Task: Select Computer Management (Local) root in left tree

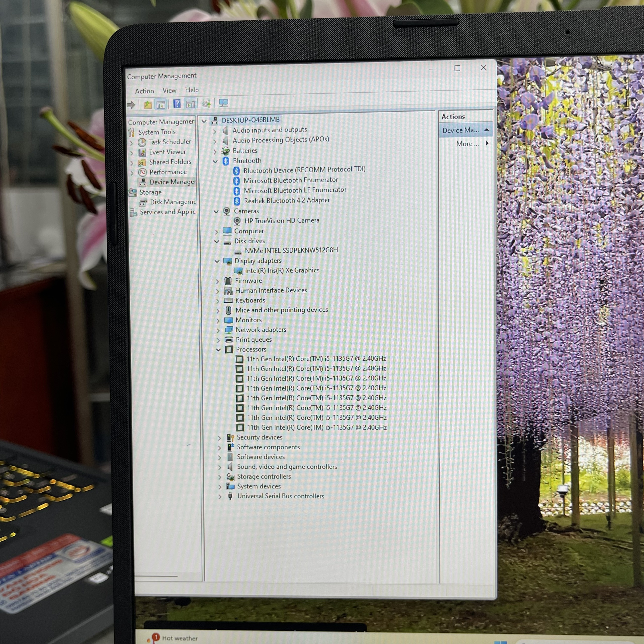Action: pos(161,122)
